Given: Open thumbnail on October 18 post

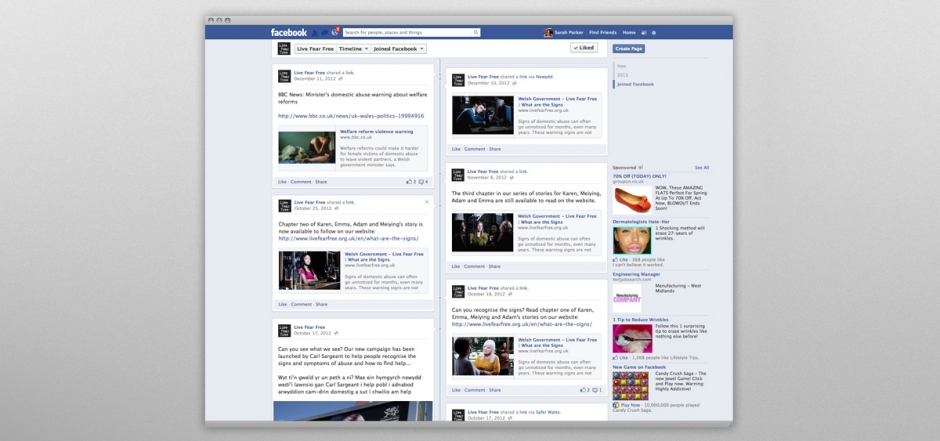Looking at the screenshot, I should pyautogui.click(x=483, y=356).
